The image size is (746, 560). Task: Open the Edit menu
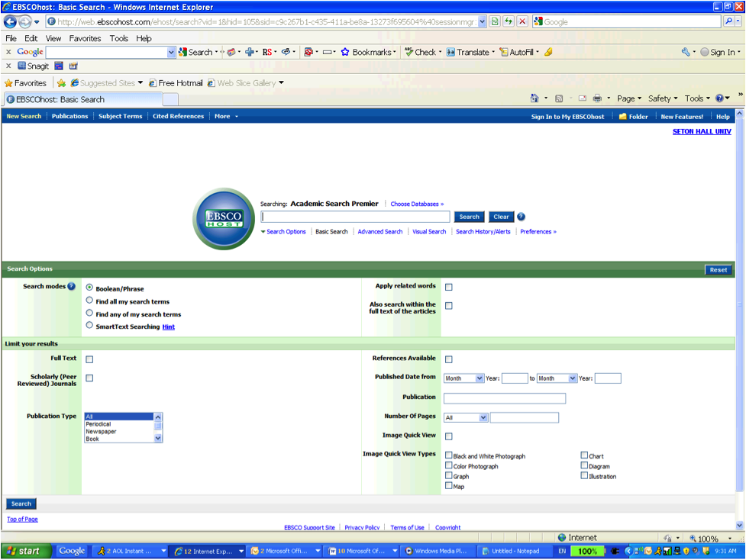(x=31, y=38)
